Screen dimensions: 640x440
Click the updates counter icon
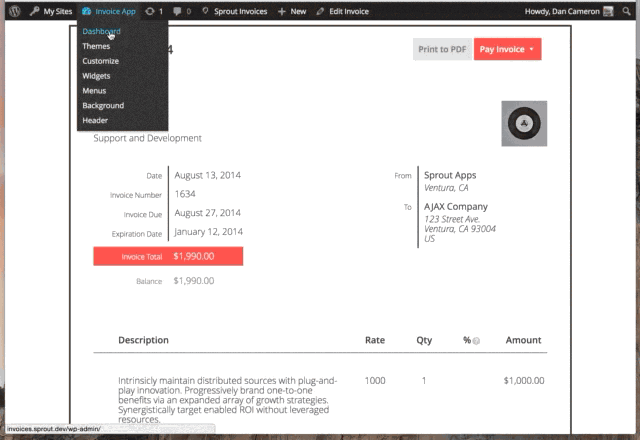pos(153,11)
